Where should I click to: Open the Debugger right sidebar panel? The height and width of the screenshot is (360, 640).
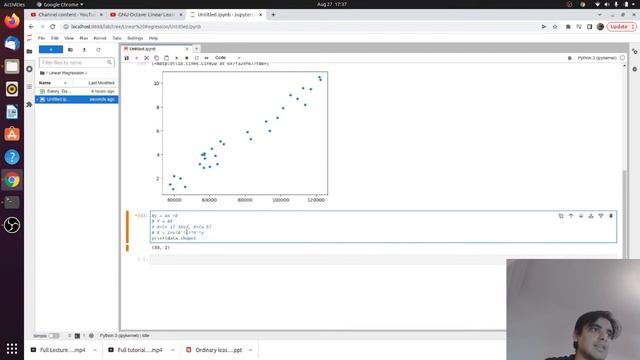click(x=635, y=69)
